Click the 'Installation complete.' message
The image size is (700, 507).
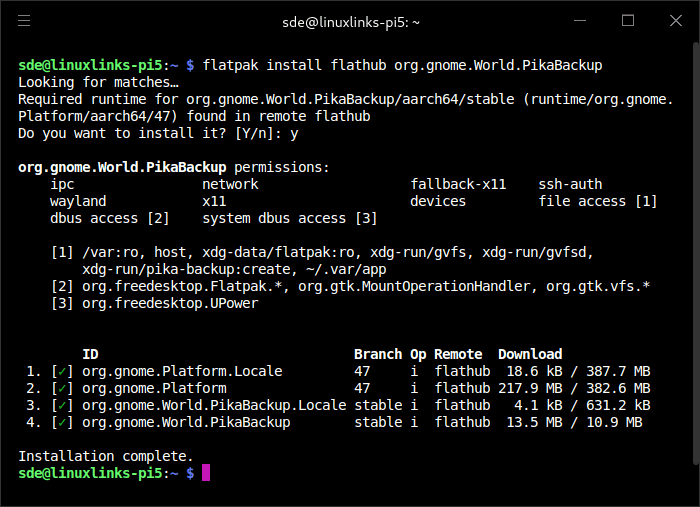106,456
